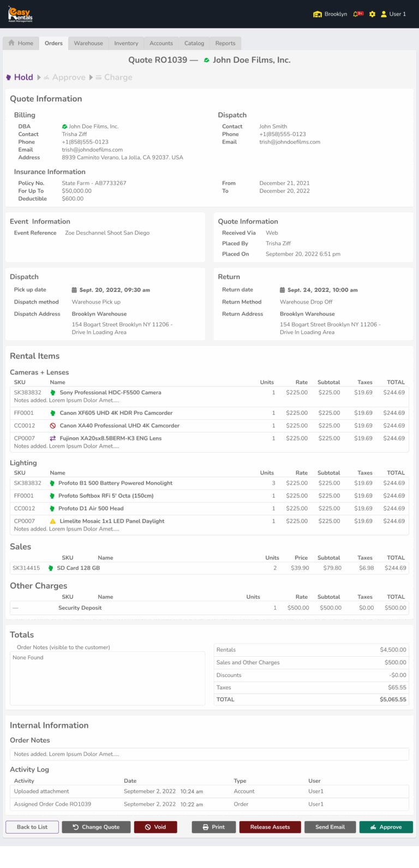Click the purple Hold status icon
The image size is (419, 868).
(9, 78)
